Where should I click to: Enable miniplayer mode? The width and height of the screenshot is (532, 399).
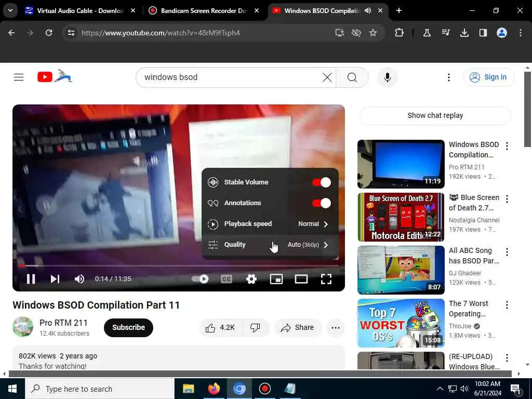tap(276, 279)
